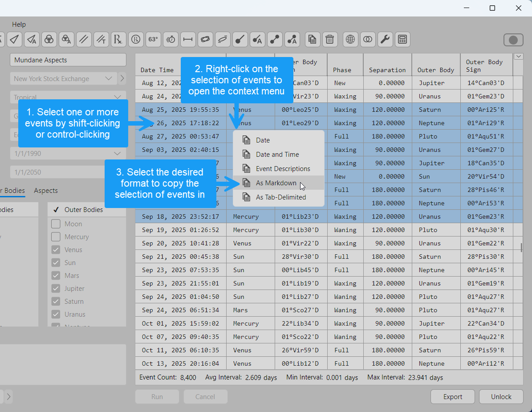Uncheck the Mars checkbox
Image resolution: width=532 pixels, height=412 pixels.
pos(56,276)
